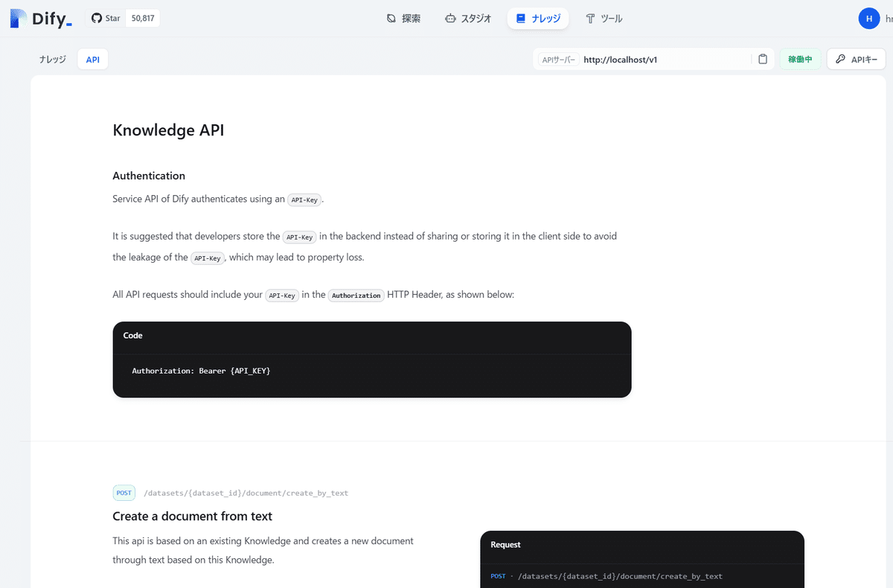Go back via ナレッジ breadcrumb

(x=51, y=59)
